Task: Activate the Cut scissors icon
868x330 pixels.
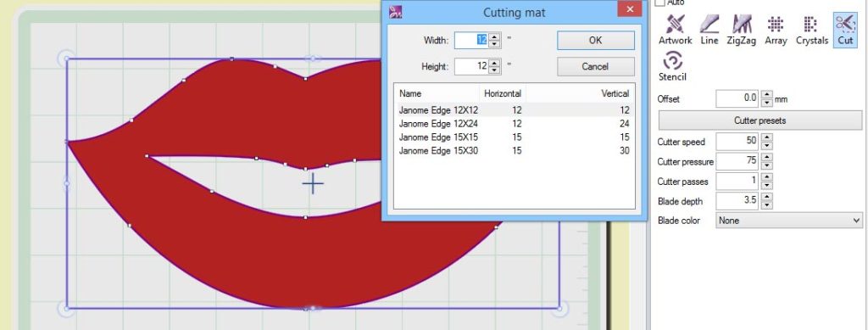Action: (845, 30)
